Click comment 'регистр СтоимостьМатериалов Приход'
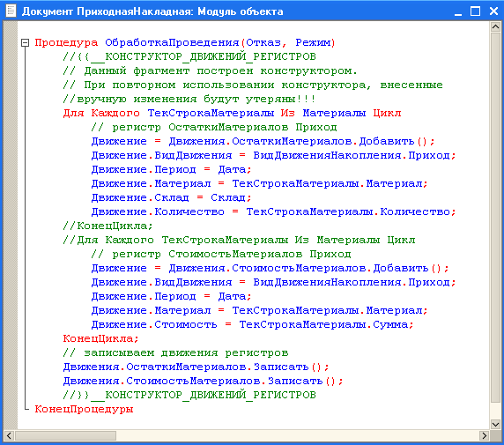 (221, 255)
